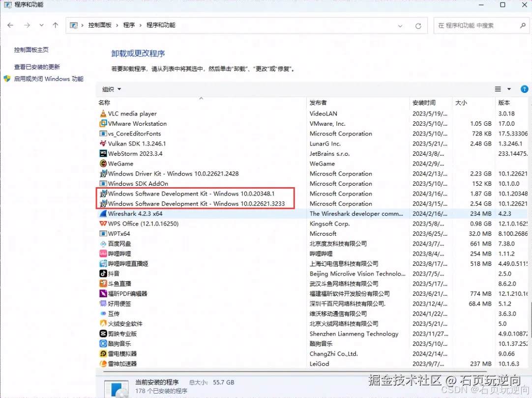Click the 哔哩哔哩直播姬 icon
The width and height of the screenshot is (532, 398).
click(103, 263)
